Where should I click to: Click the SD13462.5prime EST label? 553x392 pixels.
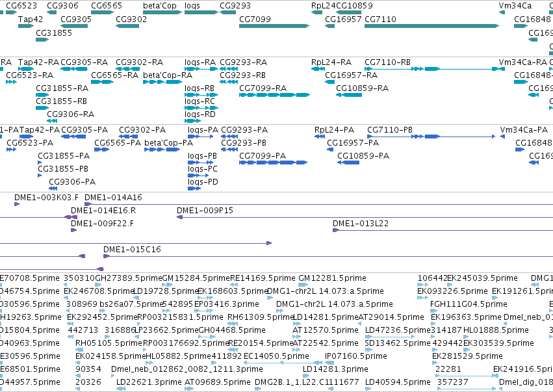(397, 343)
